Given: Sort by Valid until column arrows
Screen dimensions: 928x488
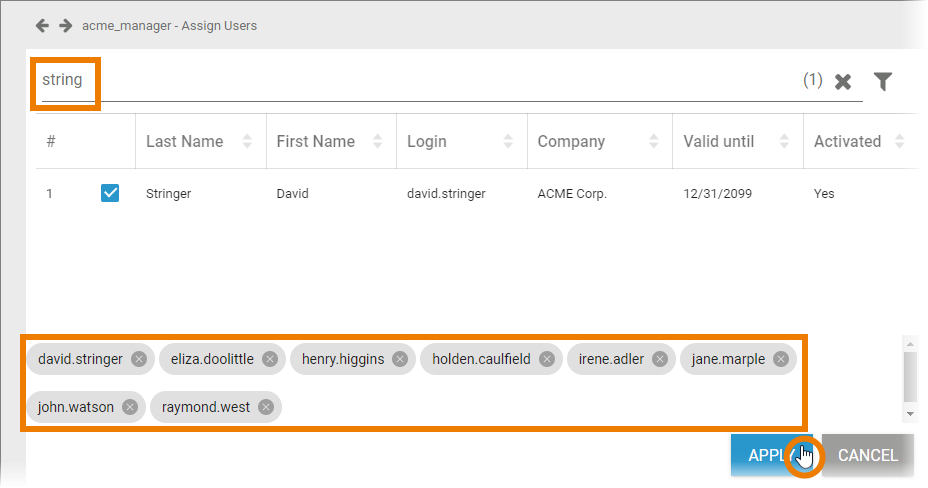Looking at the screenshot, I should [x=783, y=142].
